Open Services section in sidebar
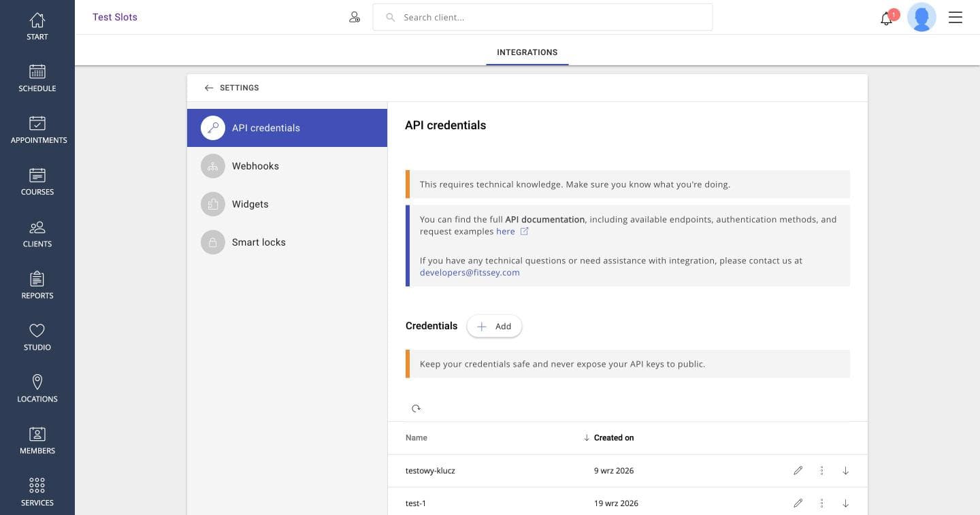The width and height of the screenshot is (980, 515). click(37, 492)
